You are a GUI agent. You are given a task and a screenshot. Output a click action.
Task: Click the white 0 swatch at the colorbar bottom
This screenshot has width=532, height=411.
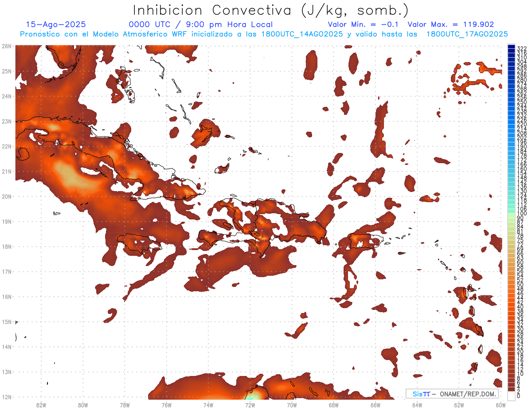point(512,396)
